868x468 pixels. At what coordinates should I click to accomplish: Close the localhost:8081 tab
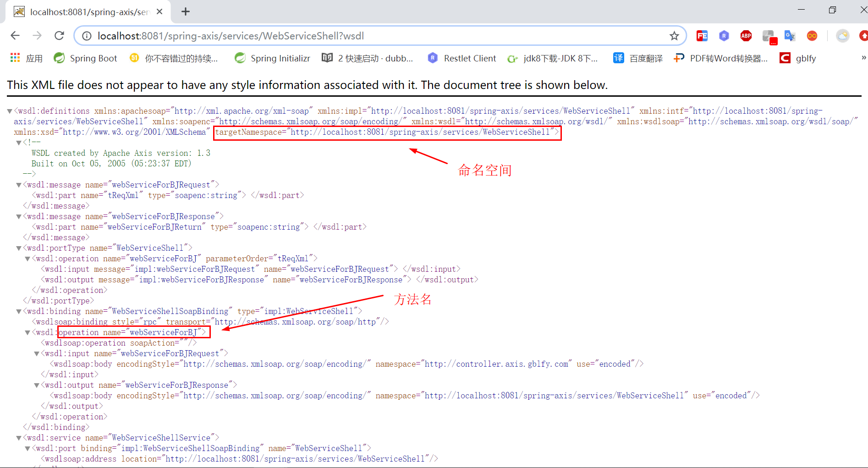(159, 12)
